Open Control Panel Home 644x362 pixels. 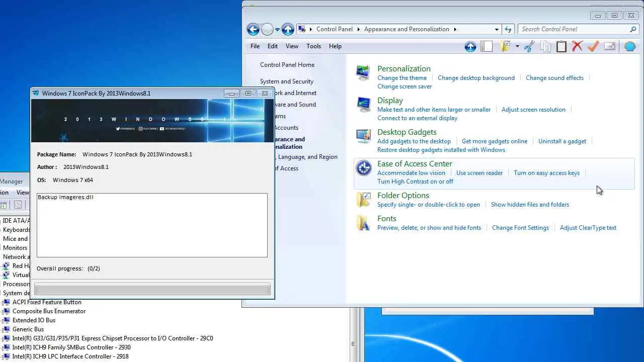coord(287,65)
